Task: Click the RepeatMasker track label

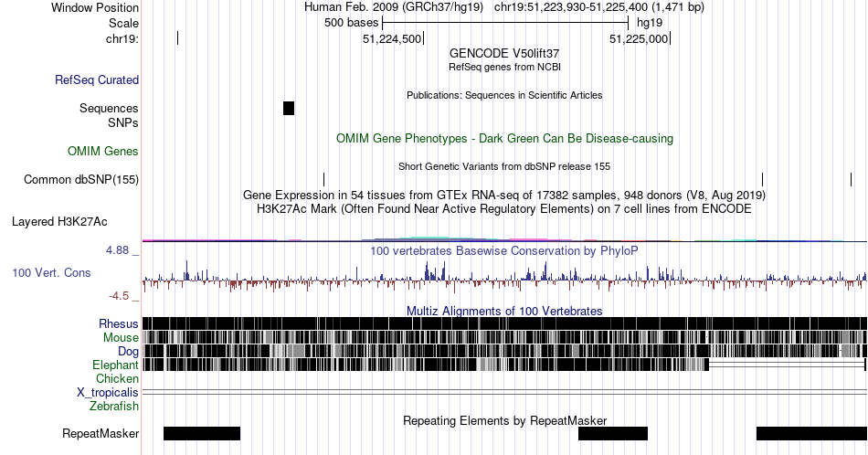Action: point(101,434)
